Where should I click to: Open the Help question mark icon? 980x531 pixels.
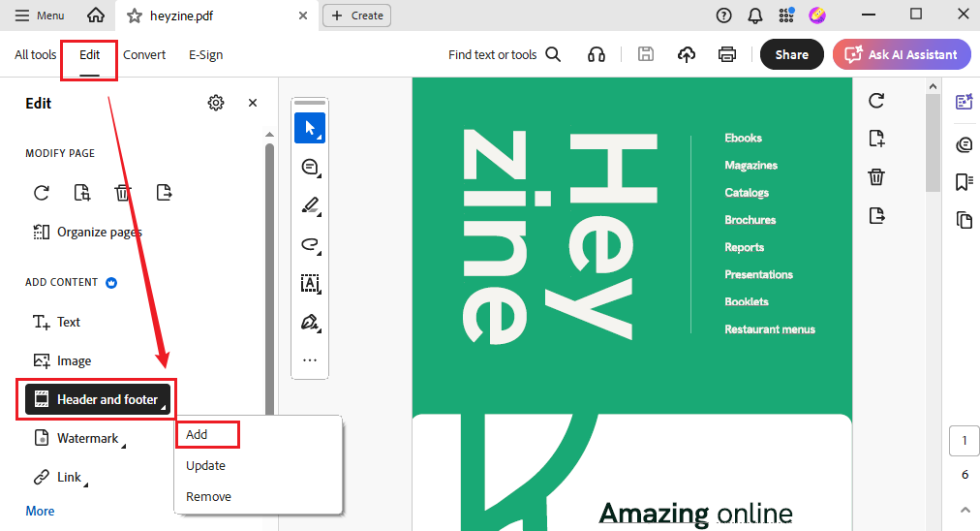tap(723, 16)
